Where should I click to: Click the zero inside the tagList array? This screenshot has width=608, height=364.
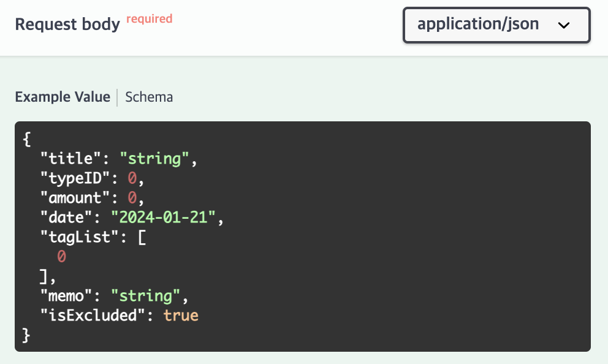[x=61, y=256]
